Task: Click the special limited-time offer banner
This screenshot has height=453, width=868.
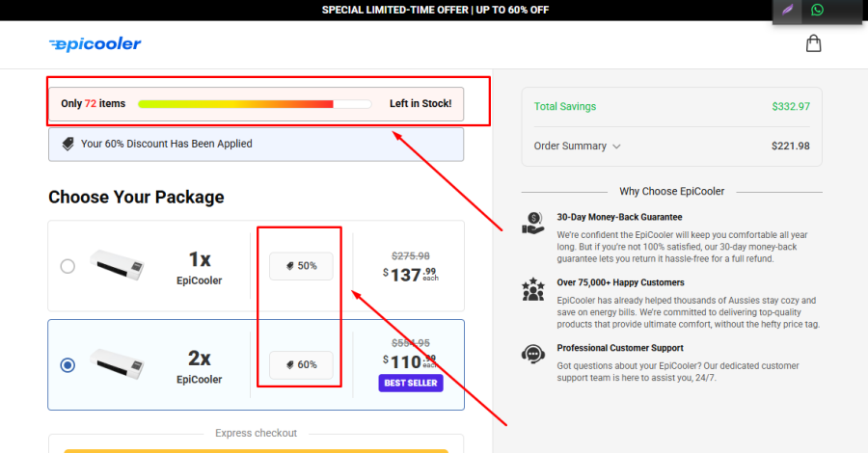Action: [x=435, y=10]
